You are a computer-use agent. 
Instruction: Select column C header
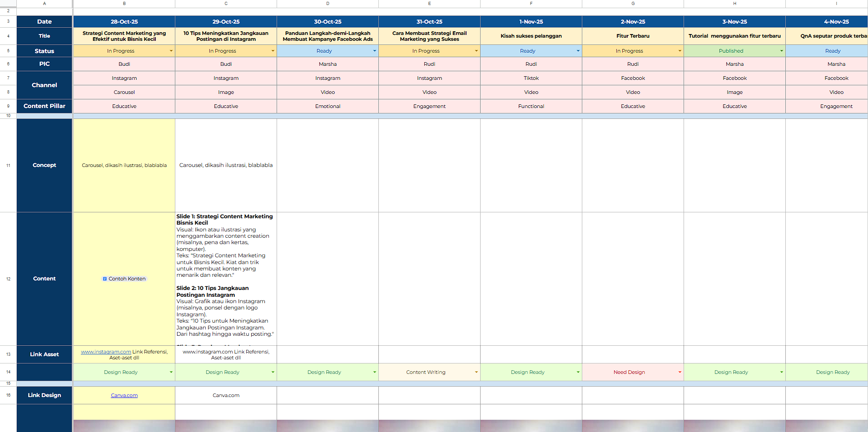pyautogui.click(x=226, y=4)
